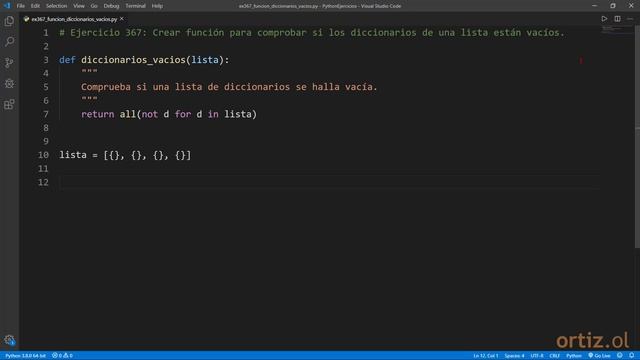Click the vertical editor scrollbar

(x=637, y=137)
